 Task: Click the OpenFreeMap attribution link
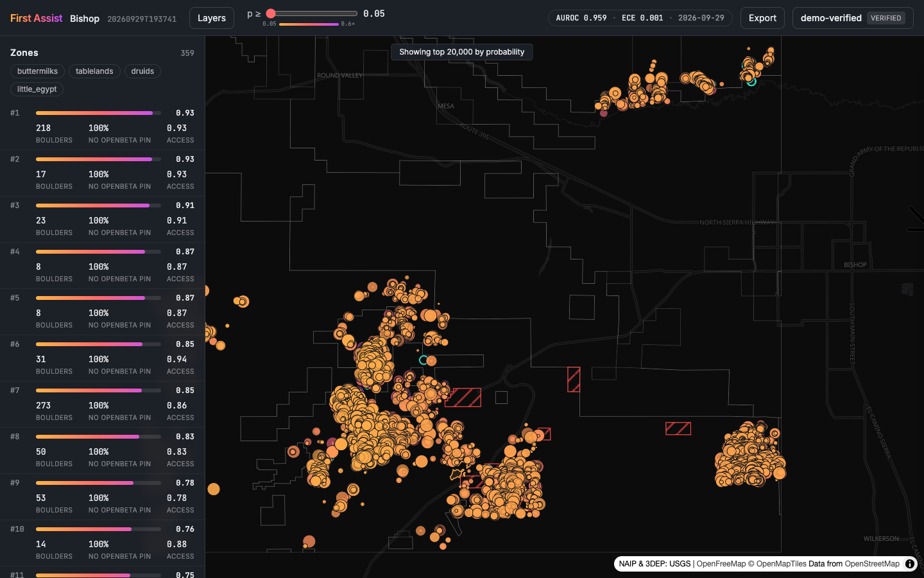pyautogui.click(x=721, y=564)
